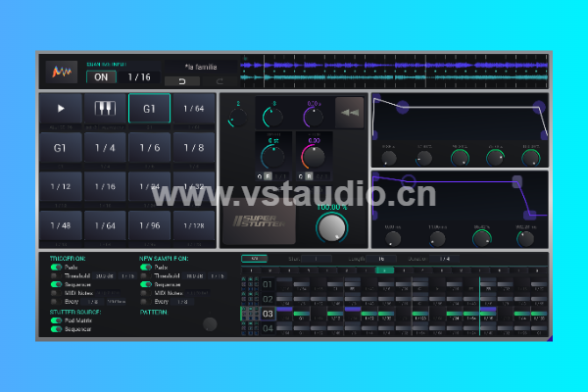Click the ON button for input quantize
The image size is (588, 392).
tap(101, 77)
